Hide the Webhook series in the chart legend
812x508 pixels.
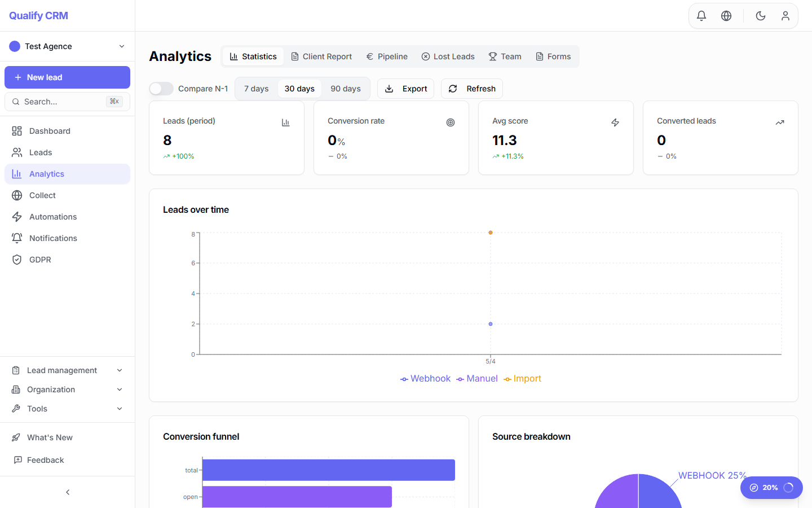pos(425,378)
